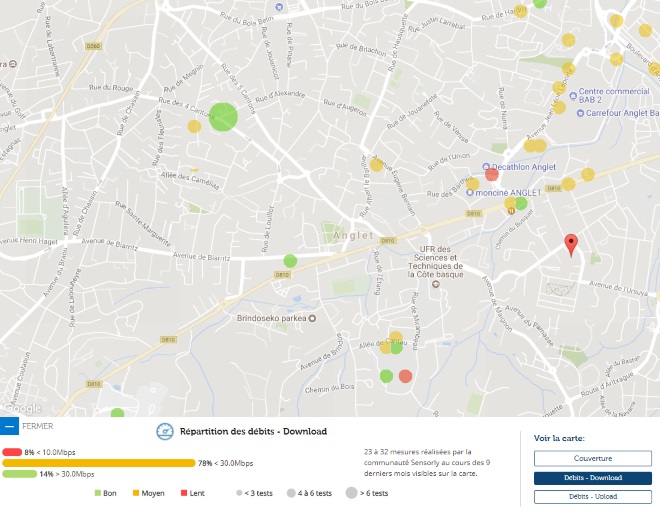Click the Carrefour Anglet store icon
This screenshot has height=518, width=660.
tap(580, 113)
